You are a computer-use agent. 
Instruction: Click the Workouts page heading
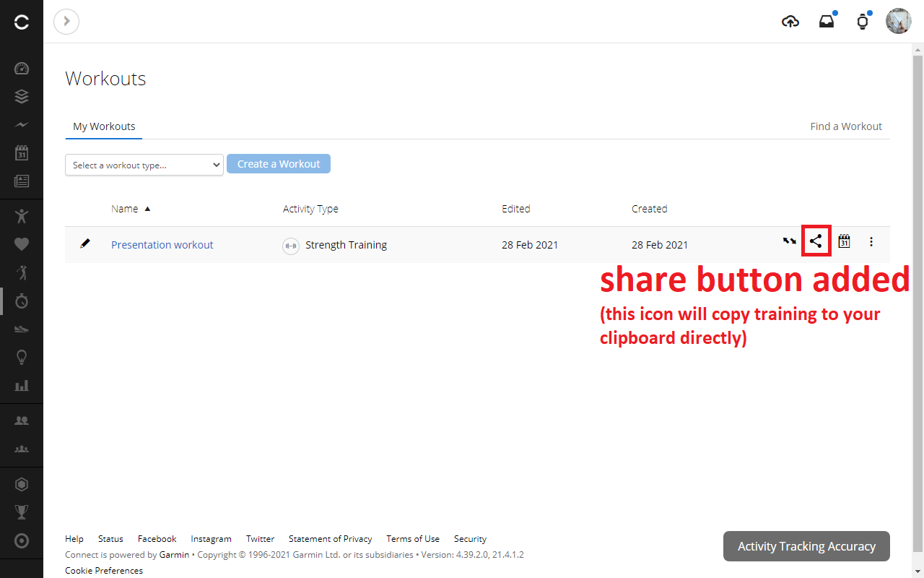click(x=105, y=79)
